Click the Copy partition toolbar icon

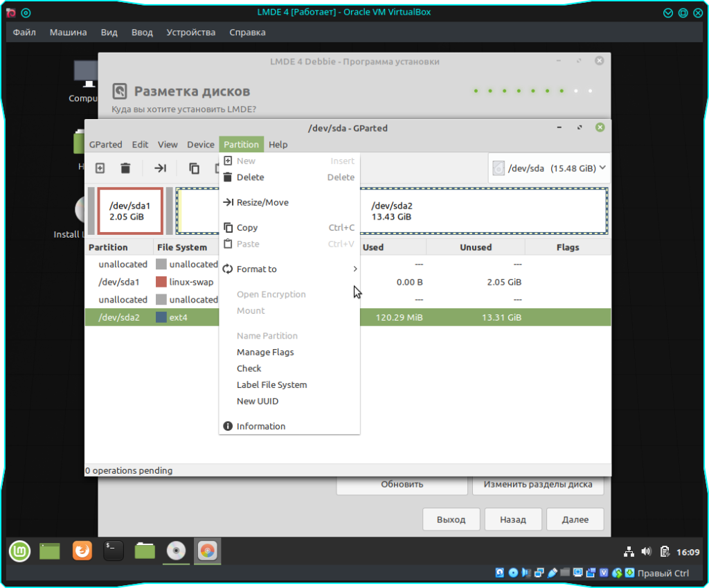click(x=195, y=168)
